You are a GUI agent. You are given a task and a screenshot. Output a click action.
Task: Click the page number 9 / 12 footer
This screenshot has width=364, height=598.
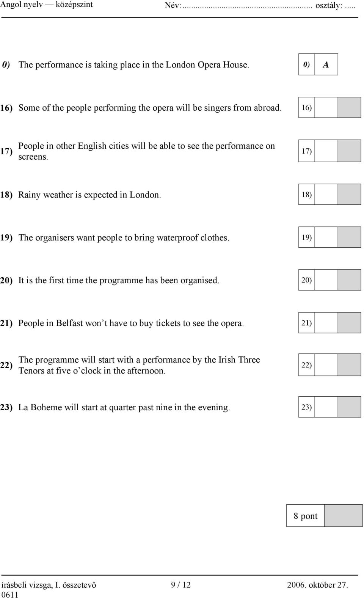181,585
